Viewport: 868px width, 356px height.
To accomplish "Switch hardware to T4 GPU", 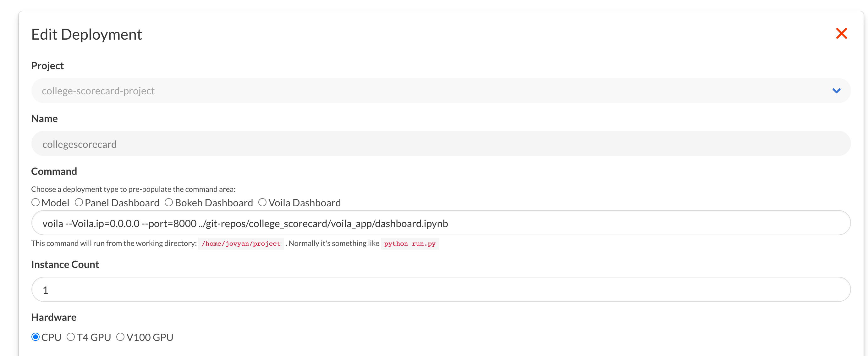I will 71,337.
